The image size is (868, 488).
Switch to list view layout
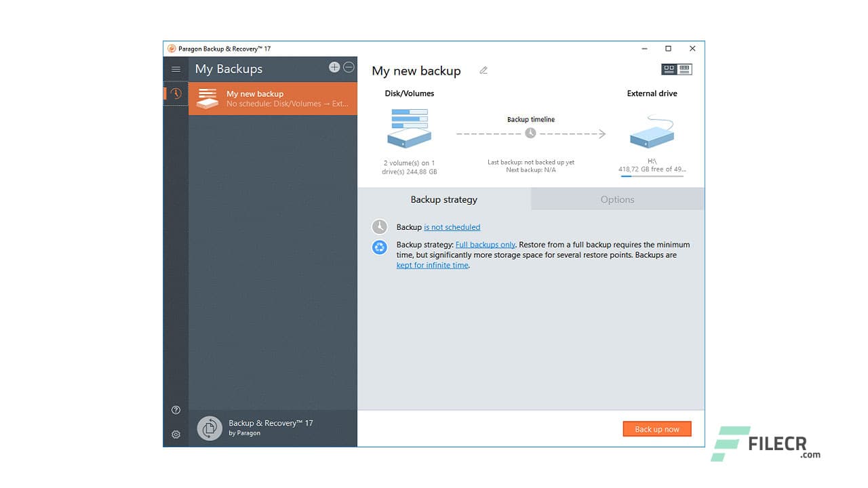click(685, 69)
